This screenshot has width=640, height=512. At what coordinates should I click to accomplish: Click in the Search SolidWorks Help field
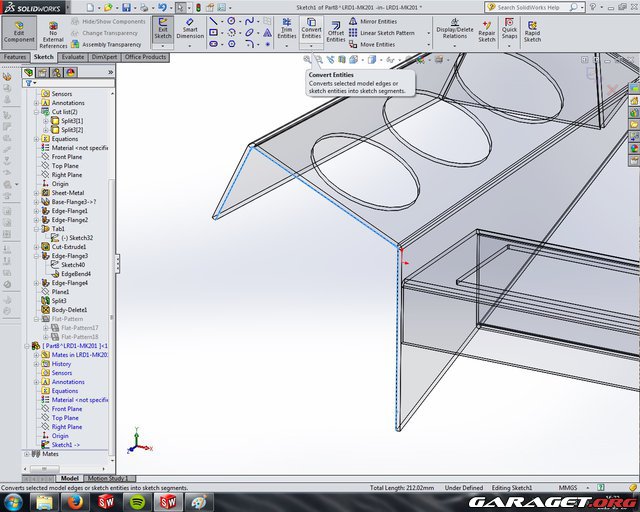[x=531, y=7]
